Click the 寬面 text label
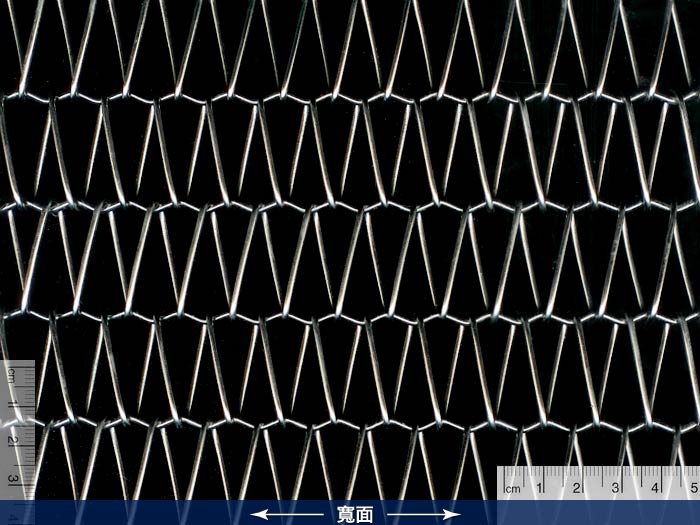 point(353,514)
